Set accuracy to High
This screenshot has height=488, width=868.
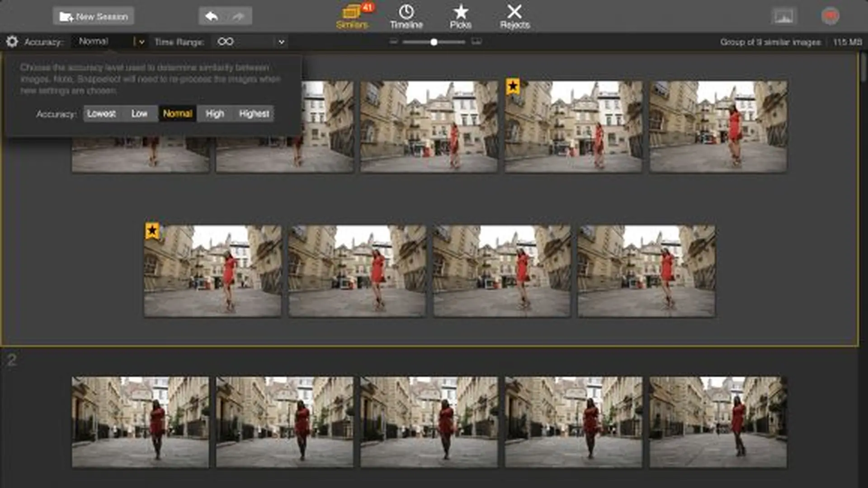point(215,114)
